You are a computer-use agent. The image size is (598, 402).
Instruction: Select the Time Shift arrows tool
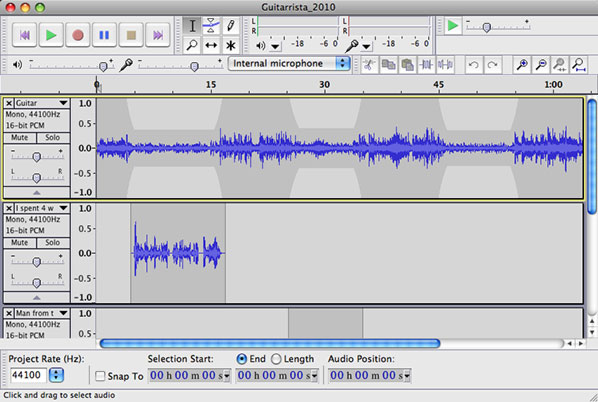(x=211, y=45)
